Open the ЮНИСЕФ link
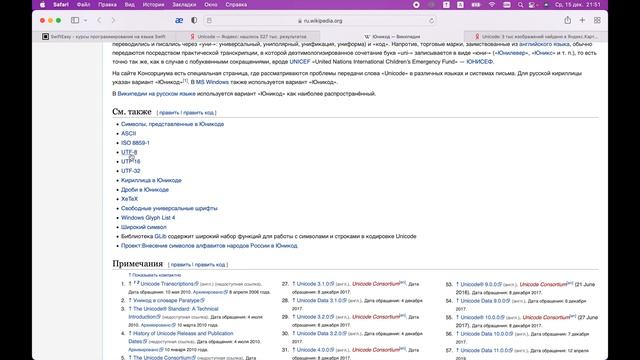This screenshot has width=640, height=360. pyautogui.click(x=480, y=62)
